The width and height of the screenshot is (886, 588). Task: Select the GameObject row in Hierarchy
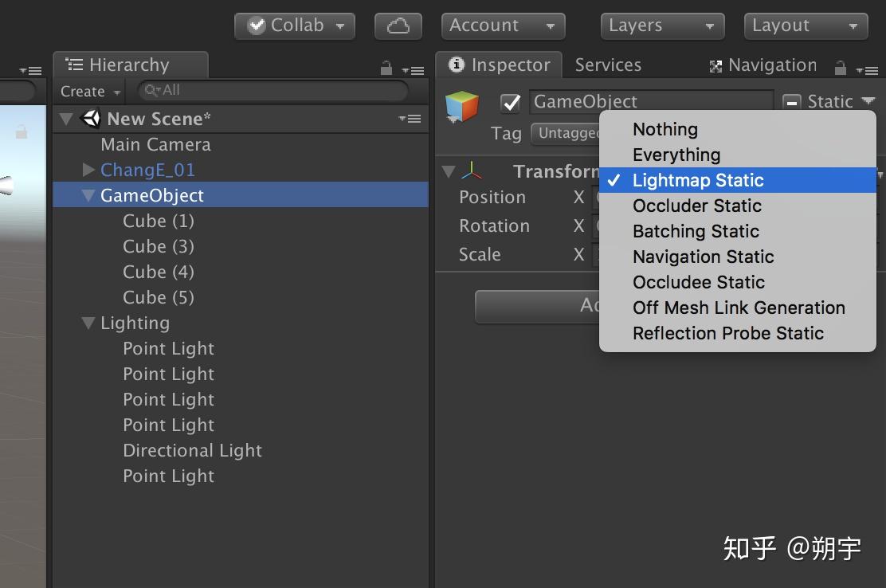tap(241, 195)
